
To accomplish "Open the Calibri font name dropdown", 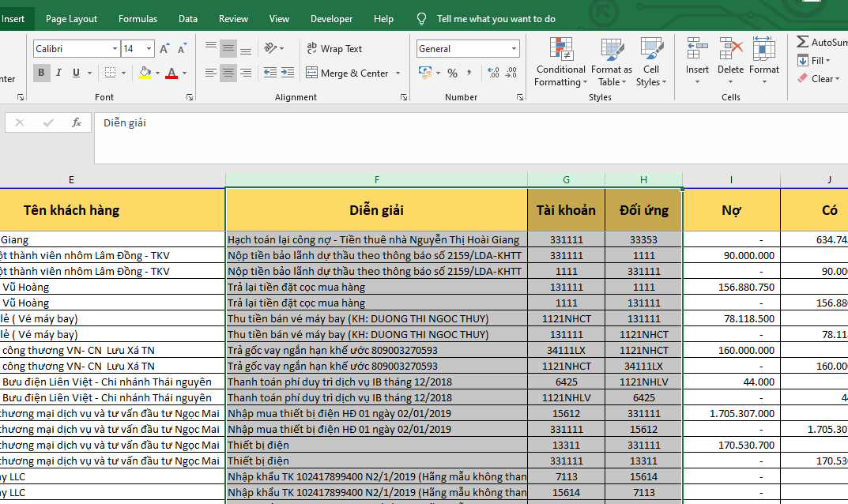I will point(115,49).
